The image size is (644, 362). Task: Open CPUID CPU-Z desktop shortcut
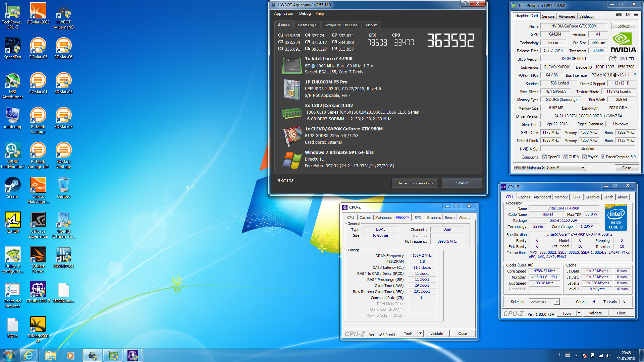pyautogui.click(x=38, y=292)
